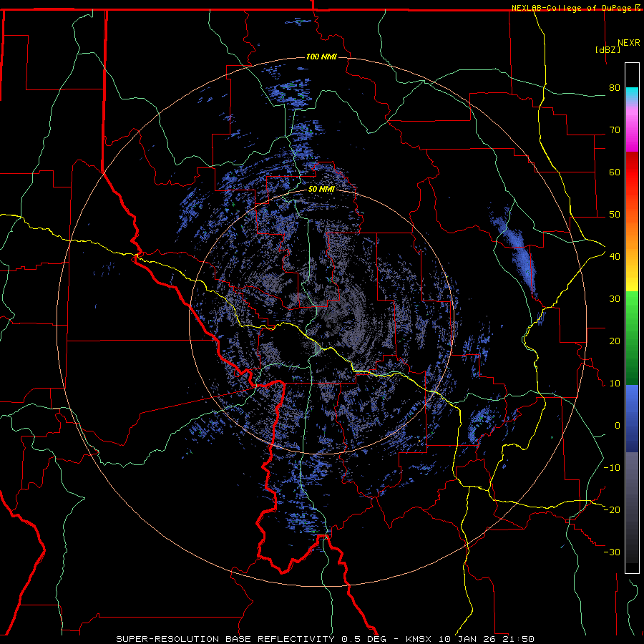The width and height of the screenshot is (644, 644).
Task: Click the '60' value on color scale
Action: pyautogui.click(x=615, y=172)
